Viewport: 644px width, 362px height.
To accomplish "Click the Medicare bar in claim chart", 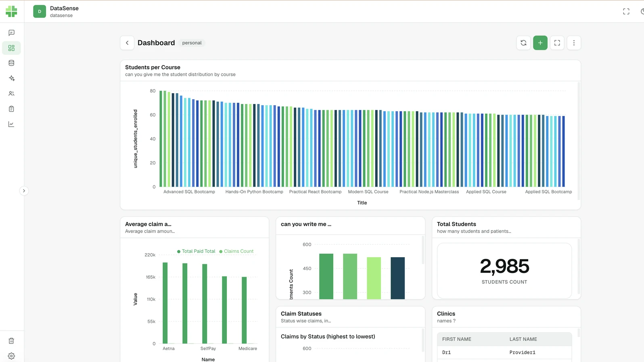I will tap(244, 310).
